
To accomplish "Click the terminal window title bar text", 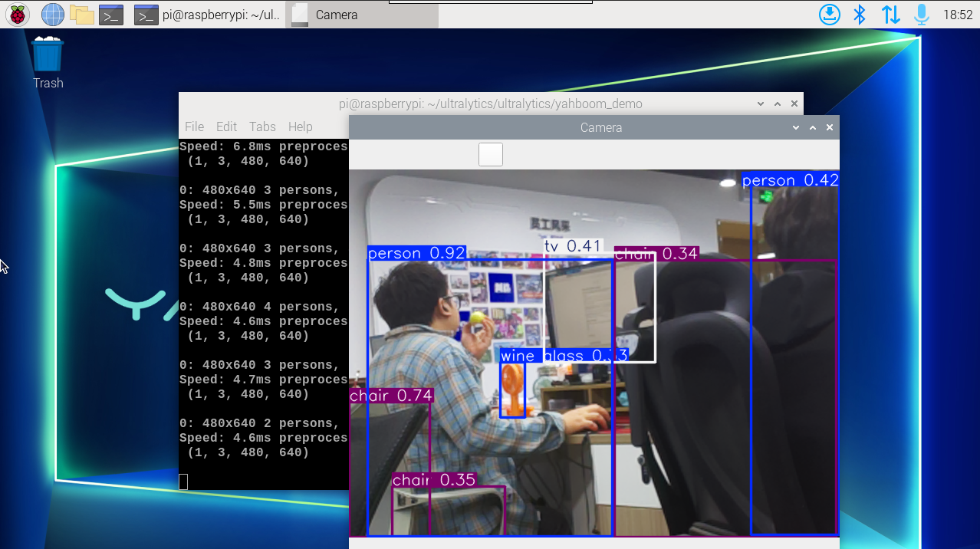I will [491, 104].
